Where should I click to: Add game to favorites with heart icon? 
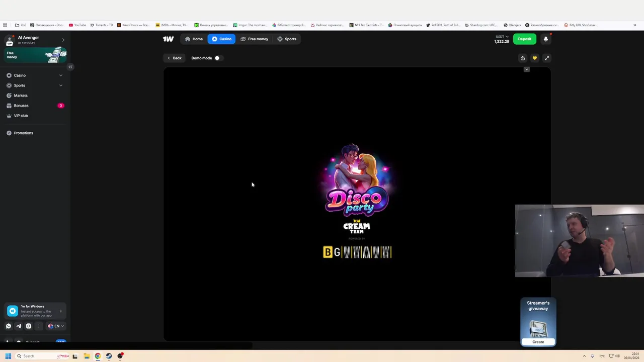(x=535, y=58)
